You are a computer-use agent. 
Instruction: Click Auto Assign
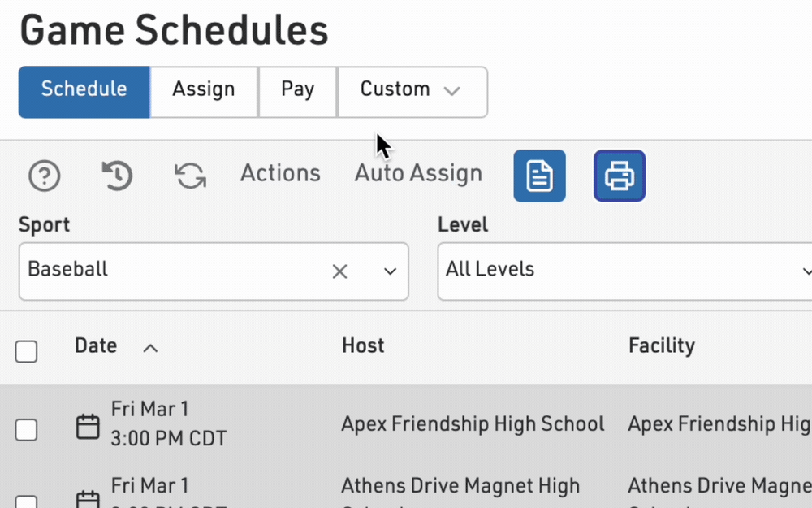[x=418, y=174]
